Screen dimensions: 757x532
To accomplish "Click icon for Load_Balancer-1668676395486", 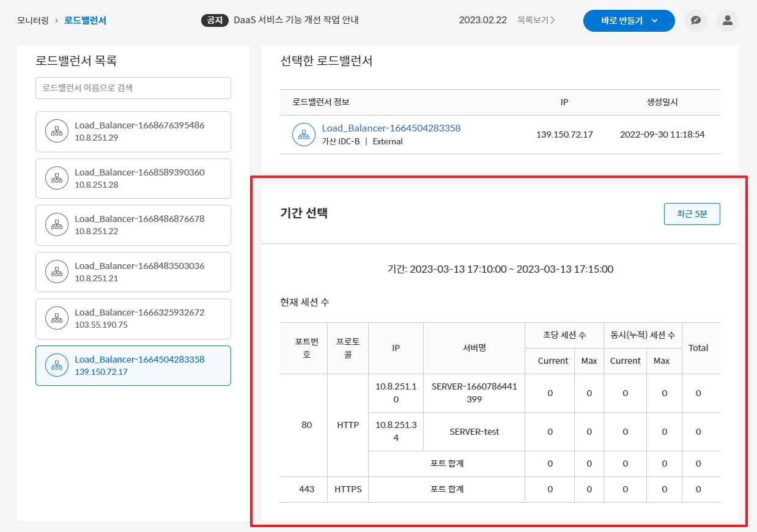I will click(57, 131).
